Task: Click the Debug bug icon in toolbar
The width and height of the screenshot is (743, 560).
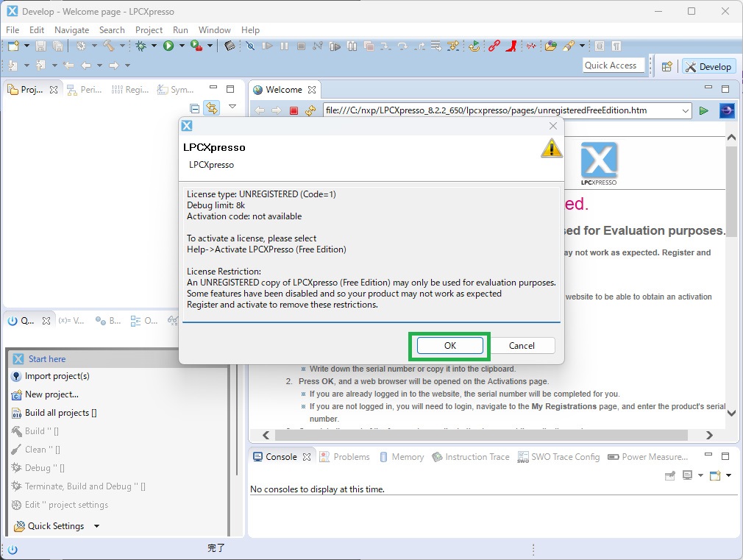Action: tap(141, 46)
